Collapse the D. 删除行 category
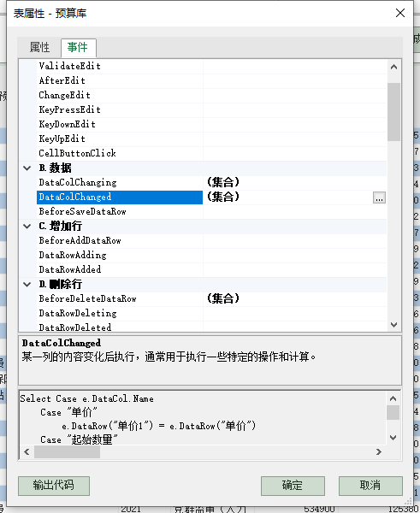The image size is (420, 513). coord(27,285)
